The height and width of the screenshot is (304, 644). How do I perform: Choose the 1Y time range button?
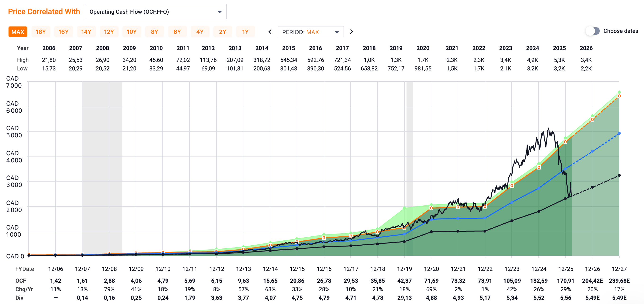tap(245, 32)
